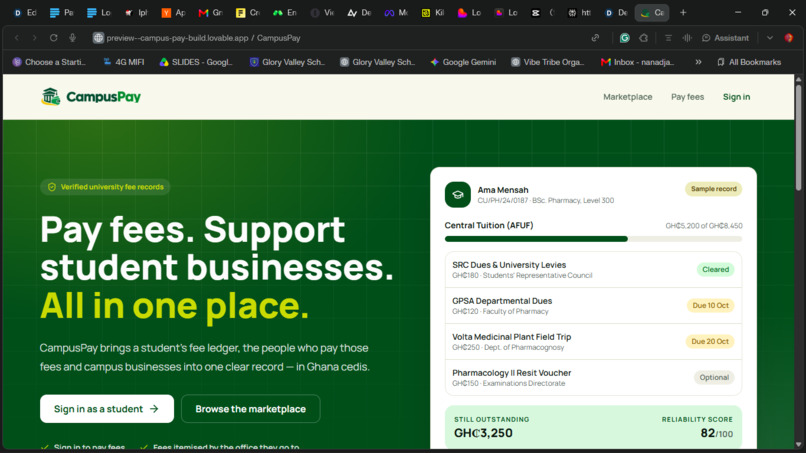Viewport: 806px width, 453px height.
Task: Open the Assistant panel
Action: pyautogui.click(x=725, y=38)
